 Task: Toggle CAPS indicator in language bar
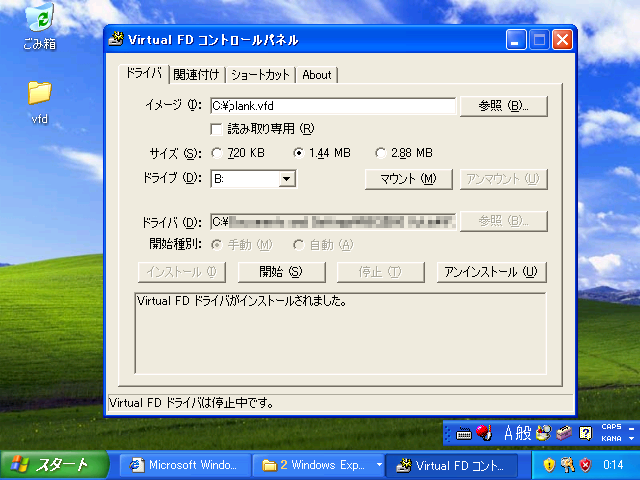click(x=611, y=427)
